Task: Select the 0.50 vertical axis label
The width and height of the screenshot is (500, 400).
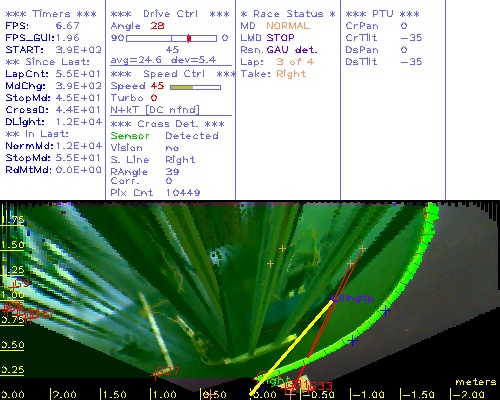Action: coord(13,345)
